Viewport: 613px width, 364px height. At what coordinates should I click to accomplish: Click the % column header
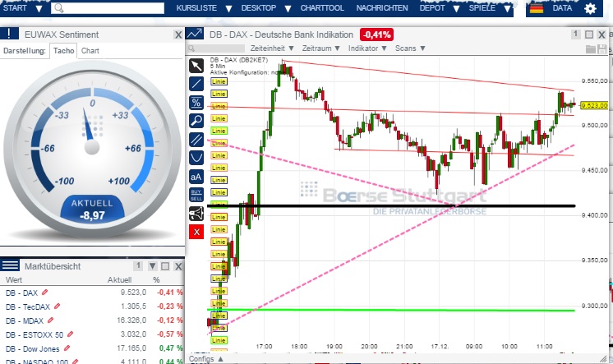(x=156, y=280)
